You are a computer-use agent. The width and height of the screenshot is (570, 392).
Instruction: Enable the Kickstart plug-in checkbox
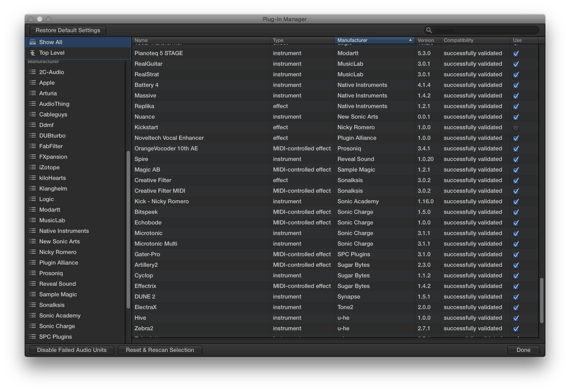[x=516, y=127]
